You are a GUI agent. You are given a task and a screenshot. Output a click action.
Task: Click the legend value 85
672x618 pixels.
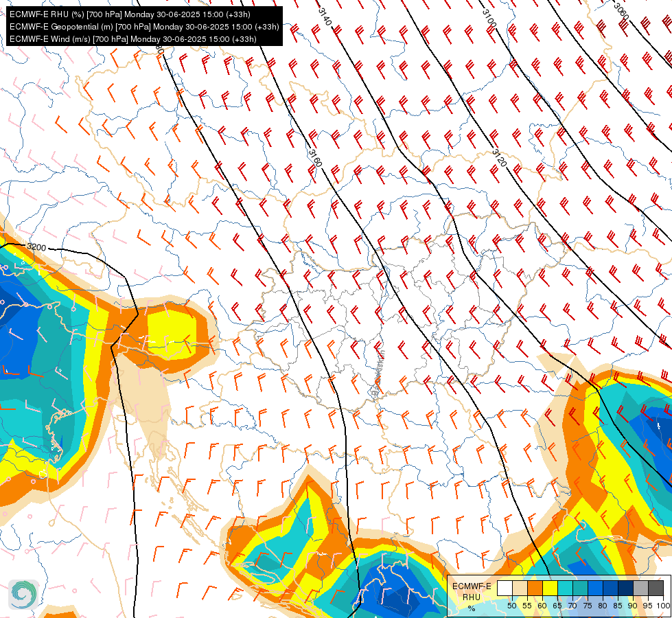(618, 606)
